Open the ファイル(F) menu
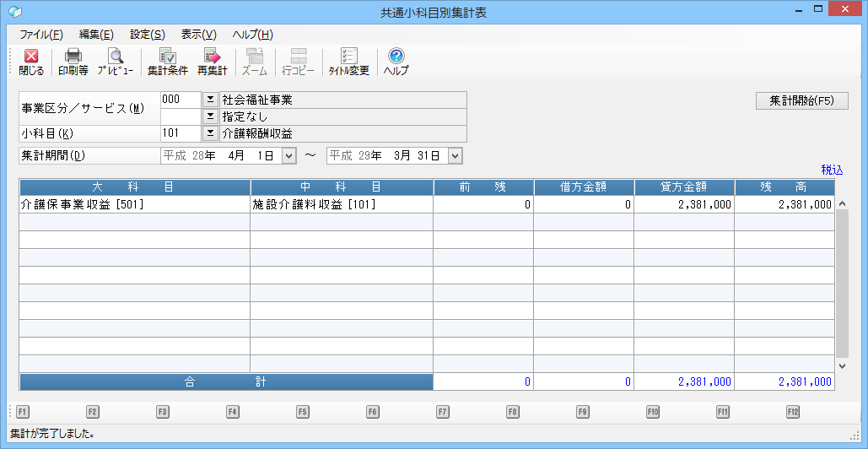 pyautogui.click(x=41, y=35)
